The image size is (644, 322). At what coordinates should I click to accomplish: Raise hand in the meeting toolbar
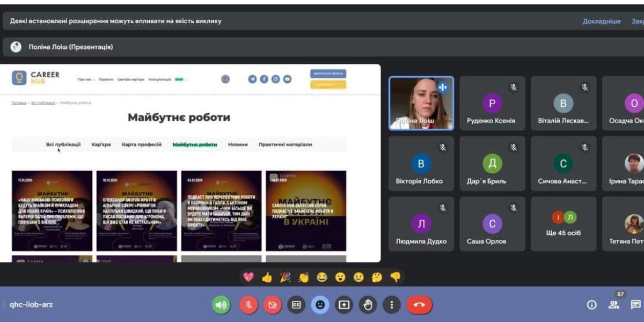(368, 305)
